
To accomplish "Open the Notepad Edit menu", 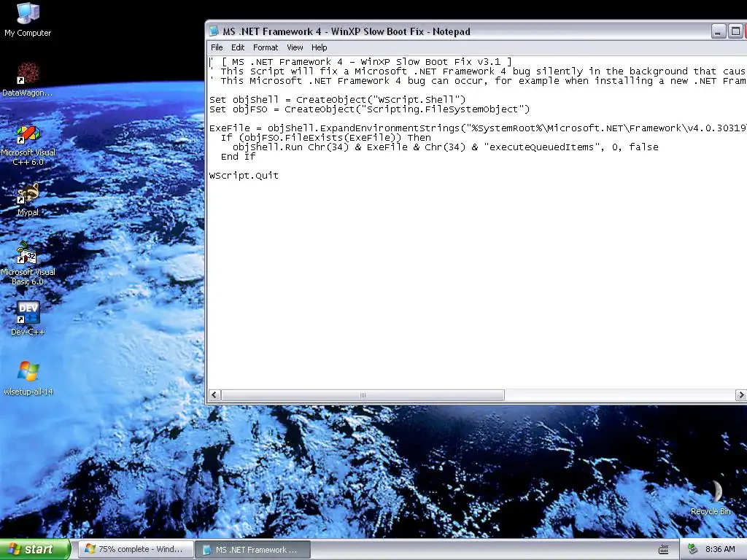I will point(238,47).
